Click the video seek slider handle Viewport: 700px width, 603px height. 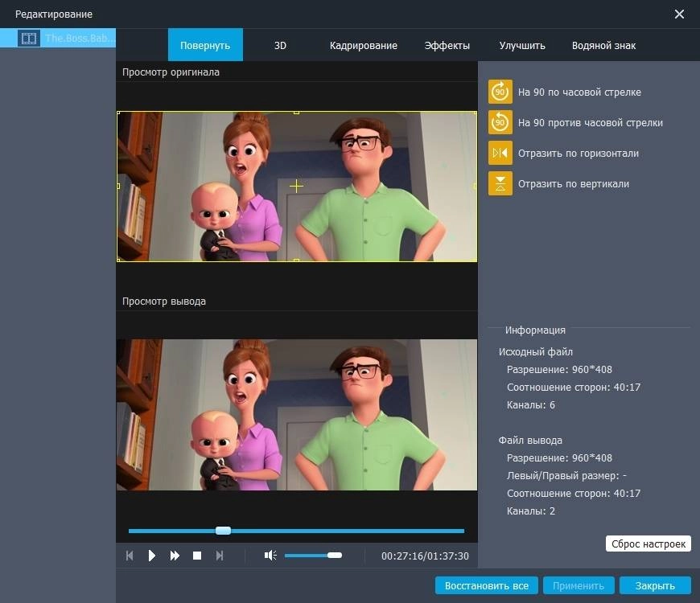pos(223,531)
